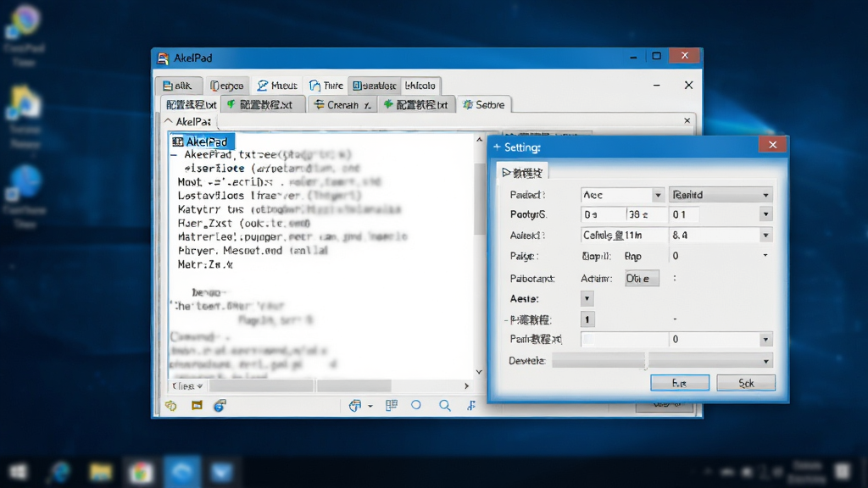This screenshot has height=488, width=868.
Task: Close the Setting dialog
Action: coord(773,145)
